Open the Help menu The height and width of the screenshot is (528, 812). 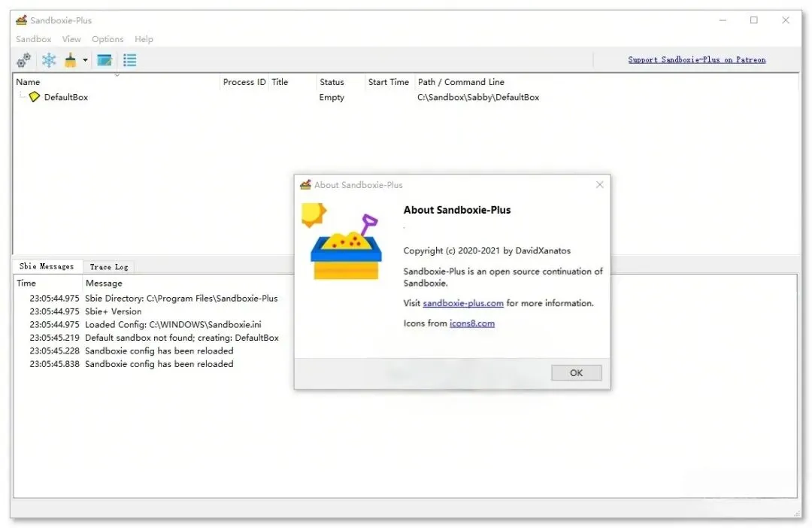(x=144, y=39)
